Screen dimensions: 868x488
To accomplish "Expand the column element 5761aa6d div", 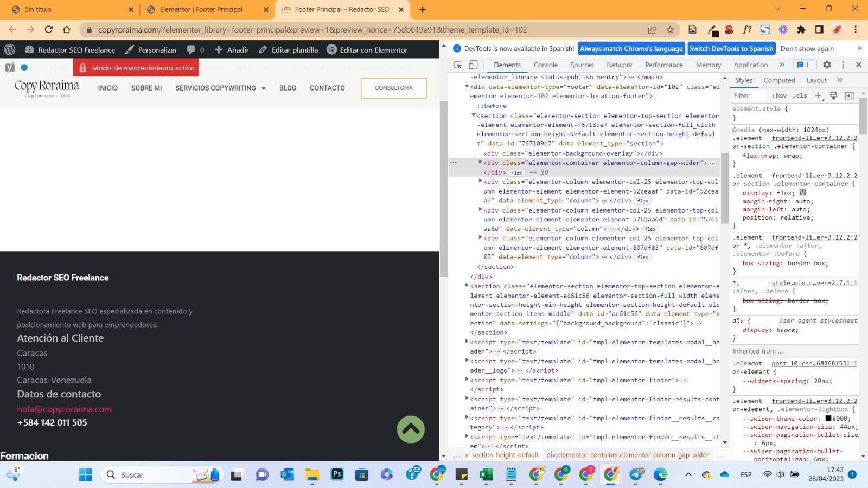I will 480,209.
